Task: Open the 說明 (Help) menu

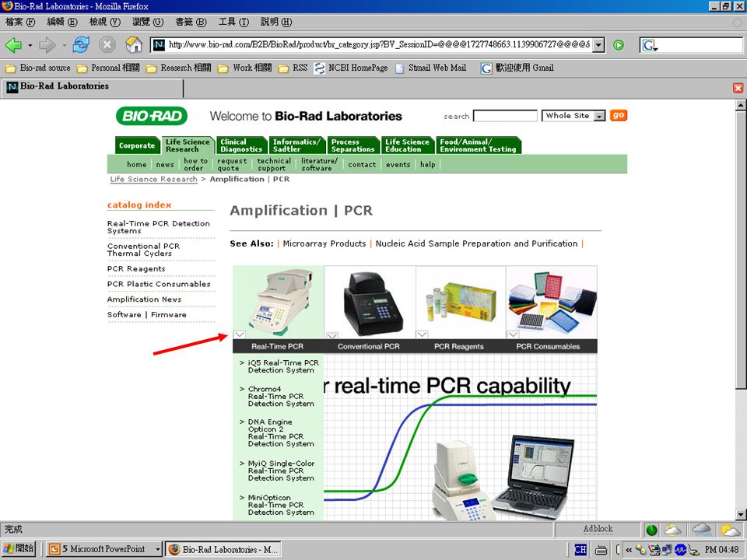Action: tap(276, 23)
